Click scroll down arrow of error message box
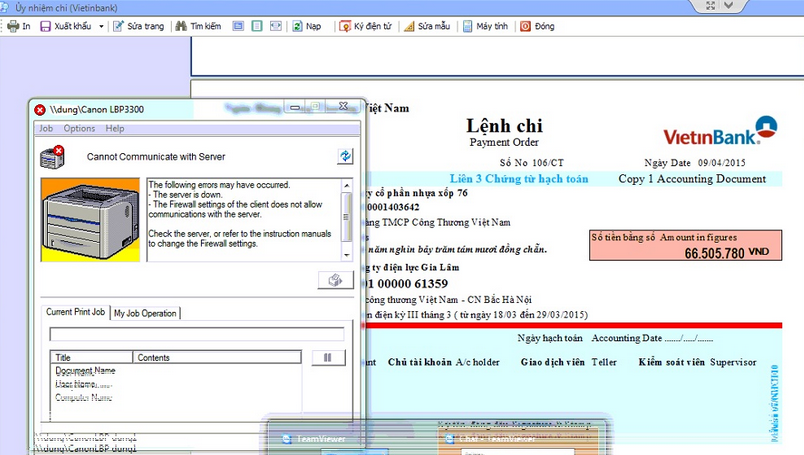 coord(347,255)
